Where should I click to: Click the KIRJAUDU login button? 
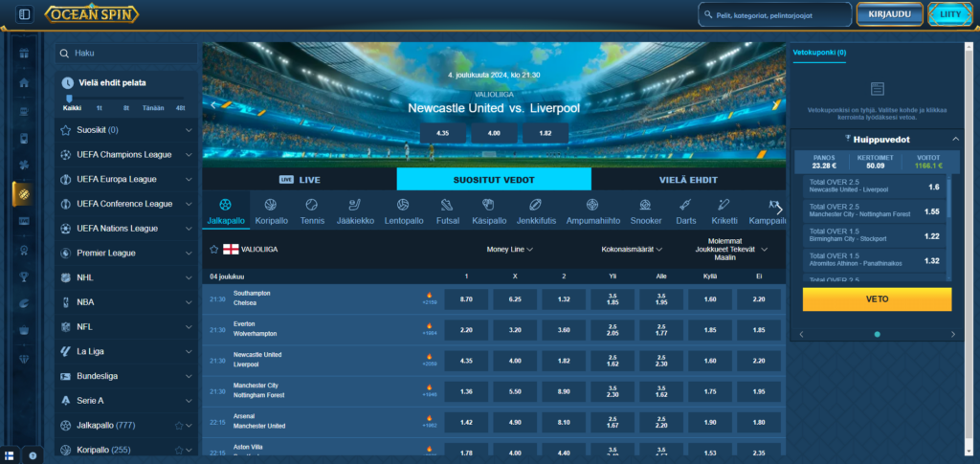pos(889,13)
